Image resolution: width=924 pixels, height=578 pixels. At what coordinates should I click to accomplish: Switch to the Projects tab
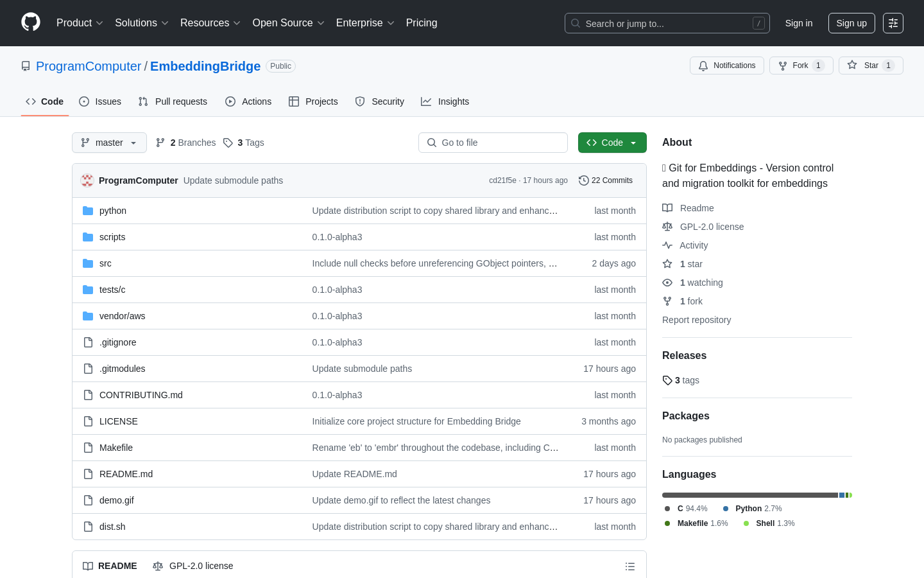pyautogui.click(x=313, y=101)
